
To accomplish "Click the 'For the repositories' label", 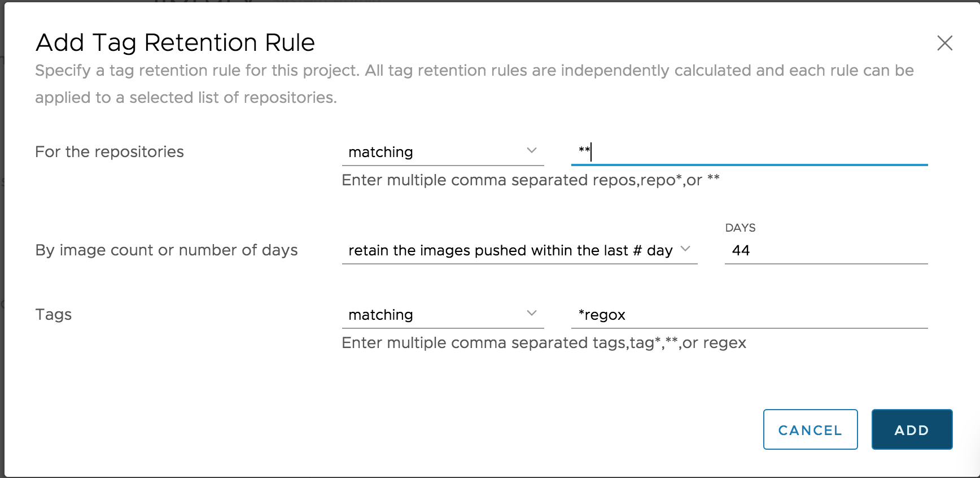I will coord(110,151).
